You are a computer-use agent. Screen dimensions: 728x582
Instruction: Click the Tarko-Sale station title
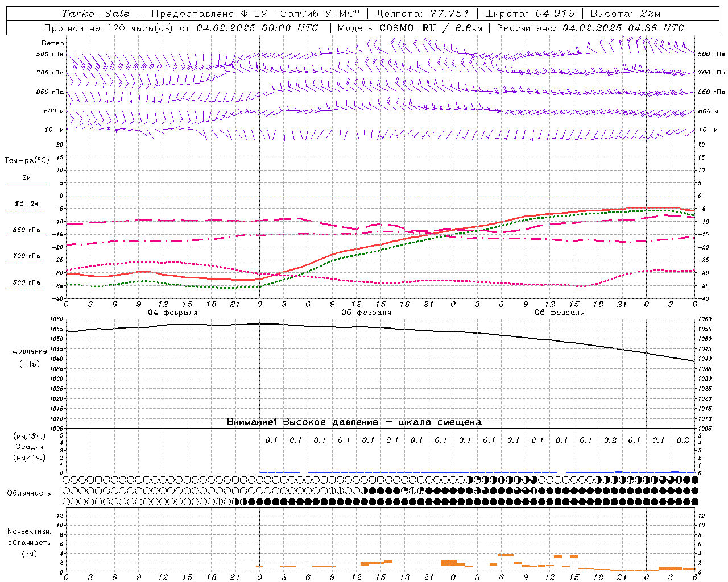click(x=96, y=14)
